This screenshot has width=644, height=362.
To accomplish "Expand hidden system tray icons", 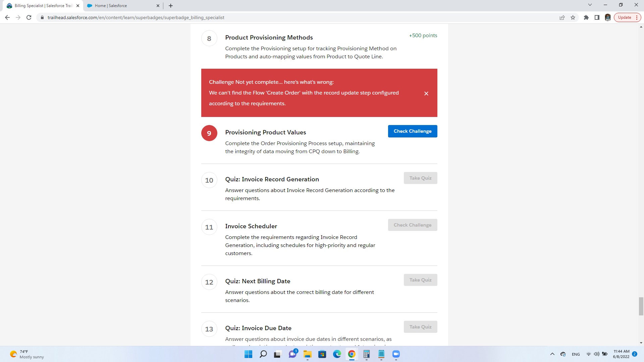I will [x=552, y=354].
